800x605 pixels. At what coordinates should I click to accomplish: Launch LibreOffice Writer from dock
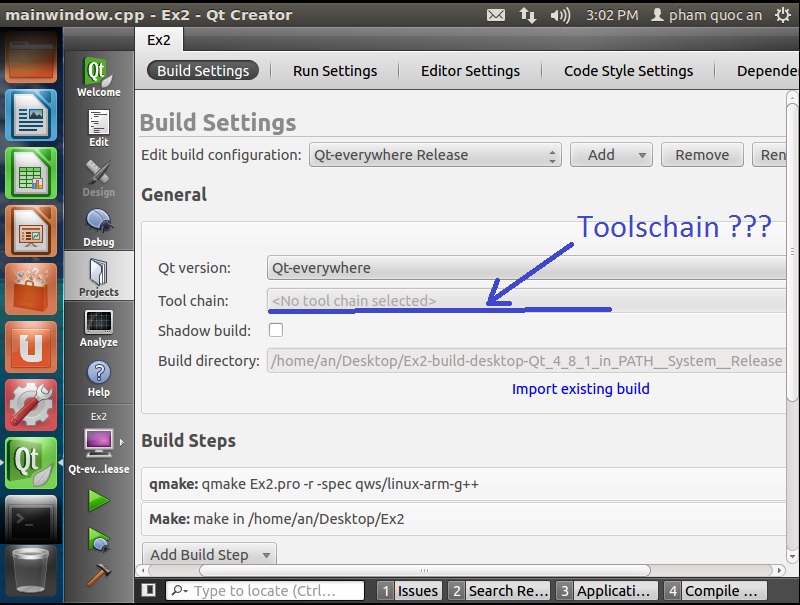pyautogui.click(x=31, y=115)
